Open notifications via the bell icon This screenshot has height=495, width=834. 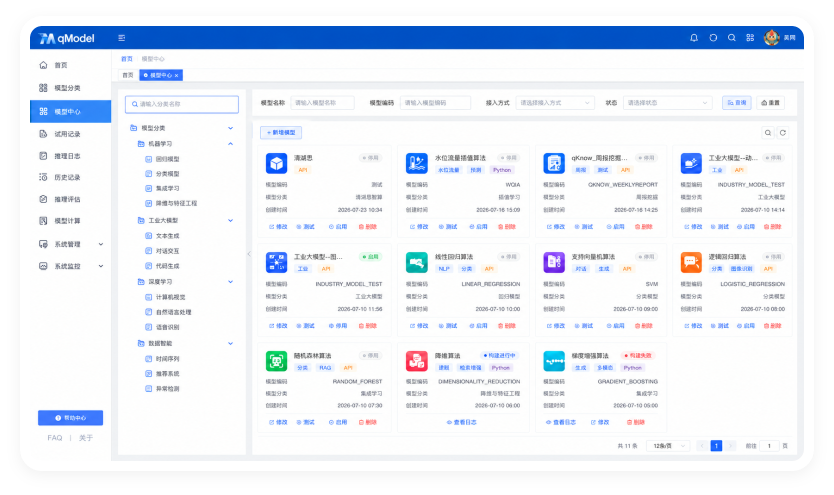694,38
